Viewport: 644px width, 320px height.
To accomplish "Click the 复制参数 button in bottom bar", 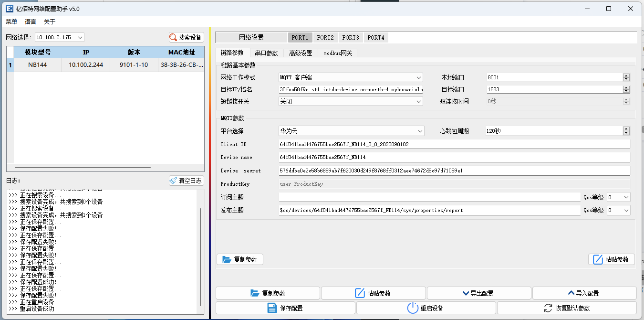I will pos(268,293).
